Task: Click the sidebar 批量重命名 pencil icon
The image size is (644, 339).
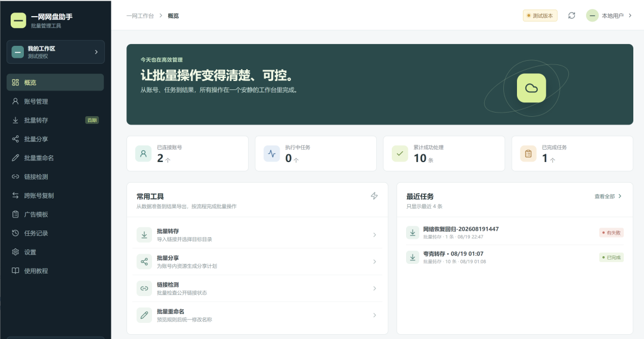Action: (15, 158)
